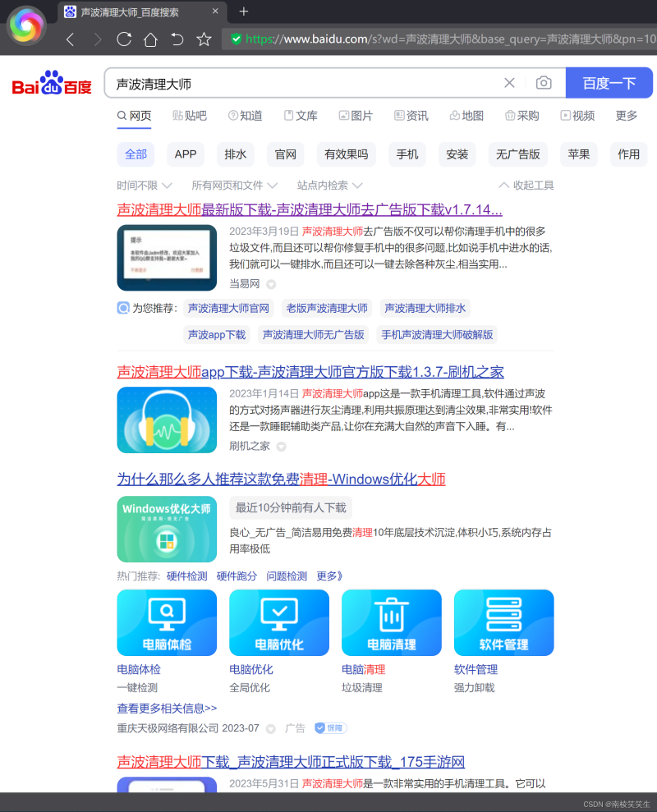Click the 电脑清理 trash tile icon
The width and height of the screenshot is (657, 812).
pyautogui.click(x=392, y=623)
